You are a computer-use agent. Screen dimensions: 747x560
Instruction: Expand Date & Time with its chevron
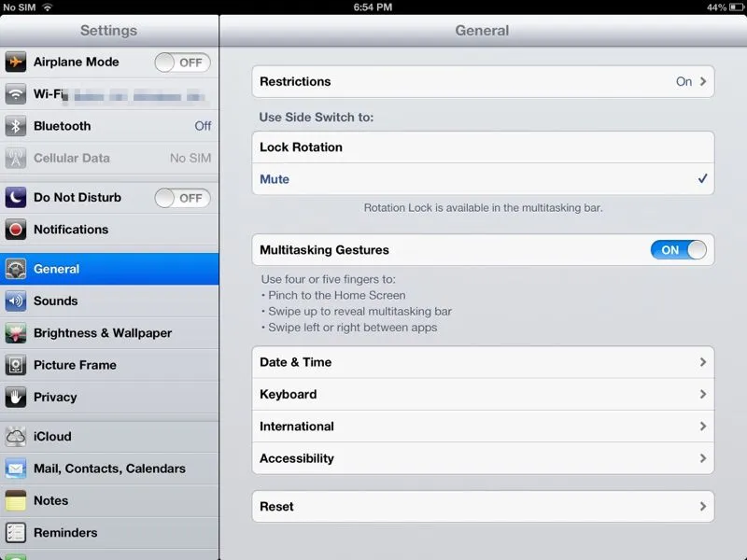(x=703, y=363)
